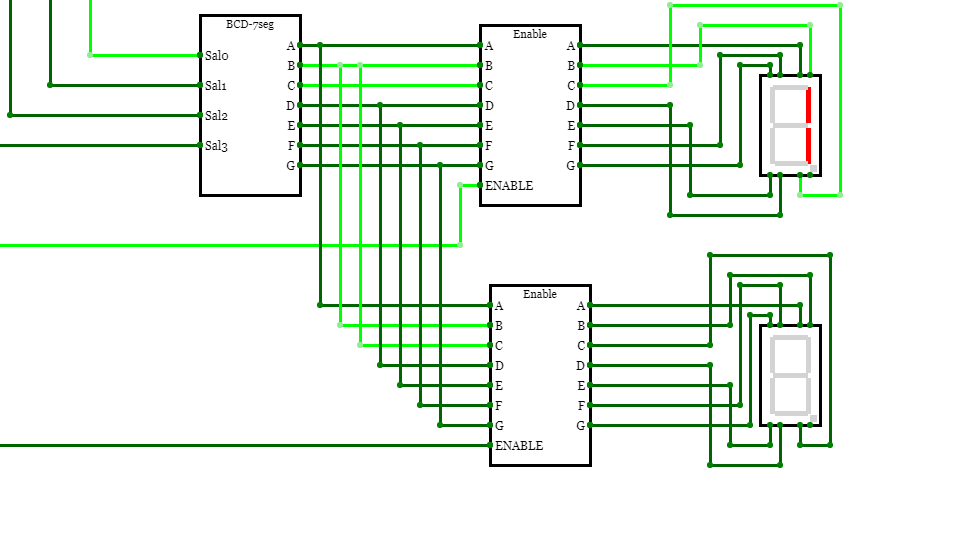Click output pin C on the upper Enable block
This screenshot has width=976, height=550.
pos(580,85)
